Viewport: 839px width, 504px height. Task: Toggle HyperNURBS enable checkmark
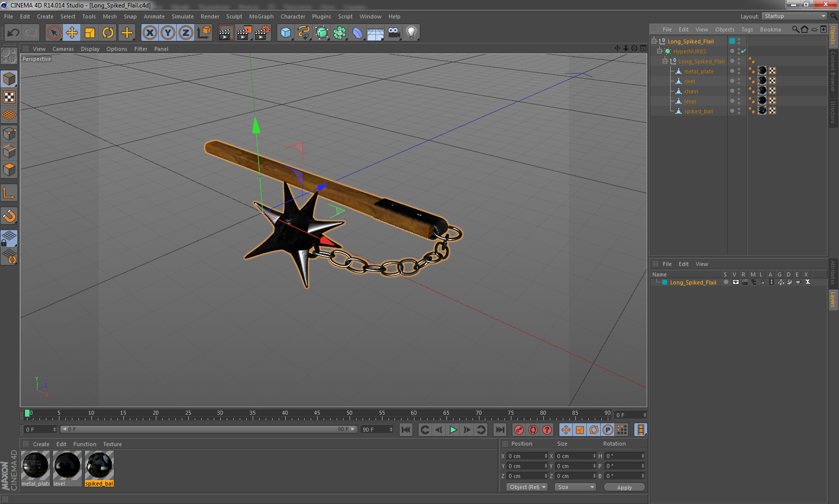(744, 51)
